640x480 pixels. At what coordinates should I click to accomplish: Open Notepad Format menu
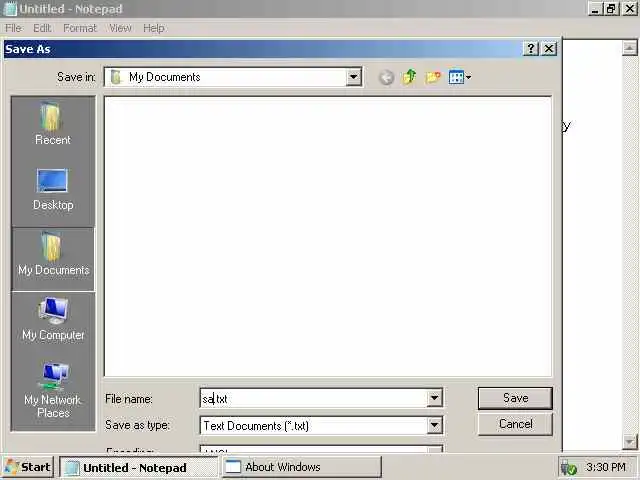(x=80, y=28)
